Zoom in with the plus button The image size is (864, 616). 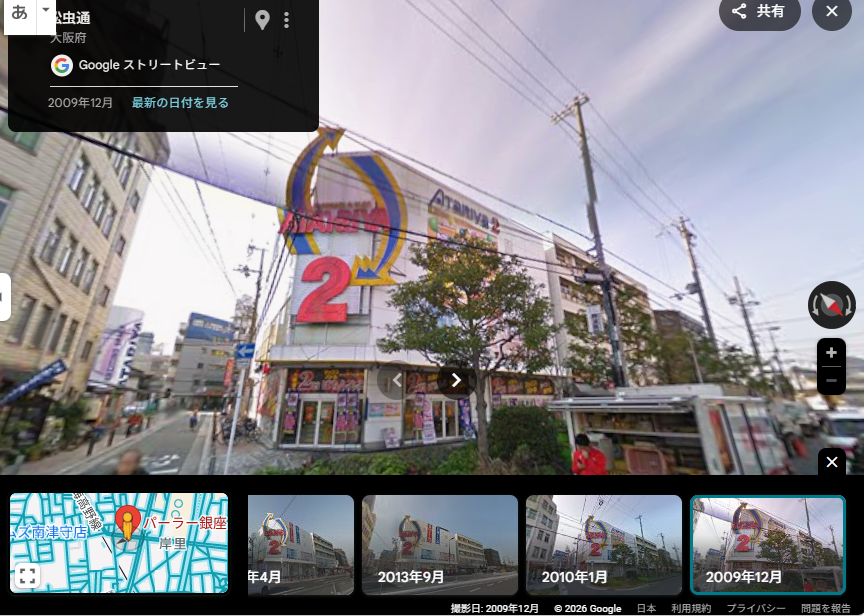831,353
